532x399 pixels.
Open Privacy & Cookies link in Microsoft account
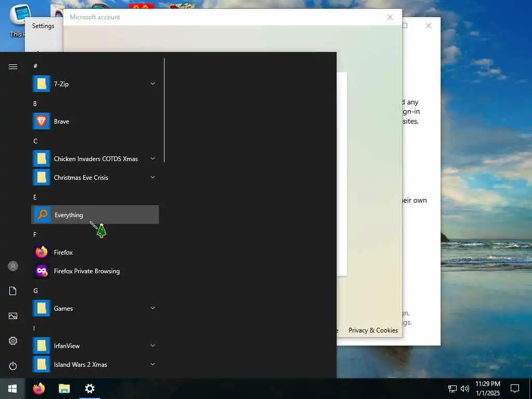373,330
